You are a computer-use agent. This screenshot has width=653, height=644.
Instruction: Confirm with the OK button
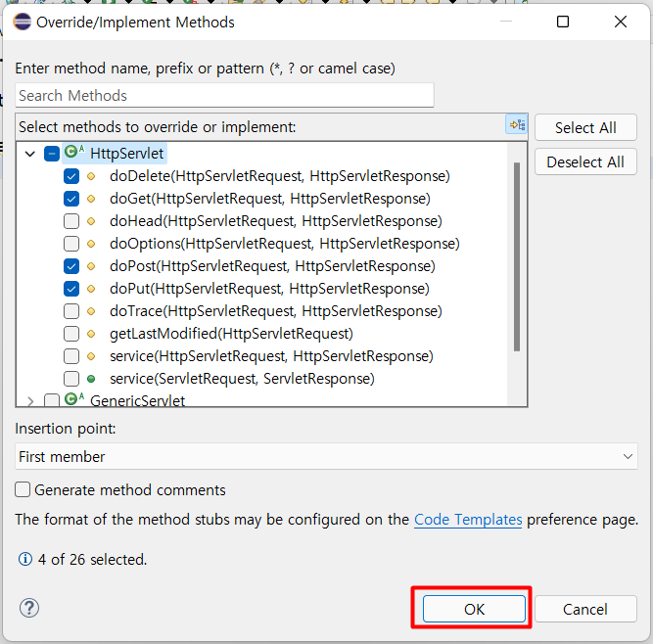click(x=474, y=609)
